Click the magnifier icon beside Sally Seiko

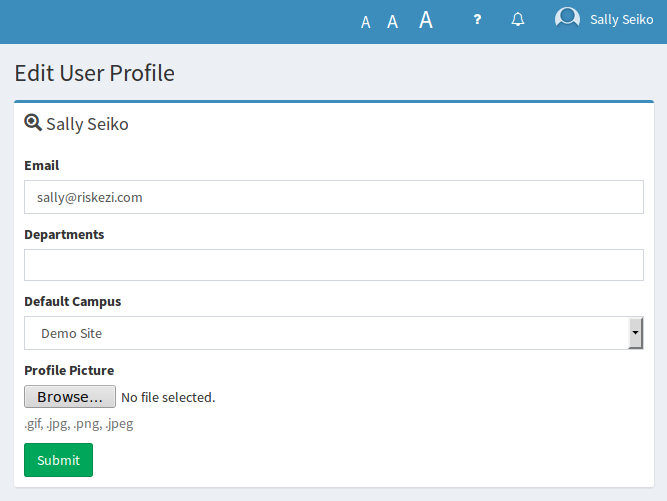tap(33, 123)
